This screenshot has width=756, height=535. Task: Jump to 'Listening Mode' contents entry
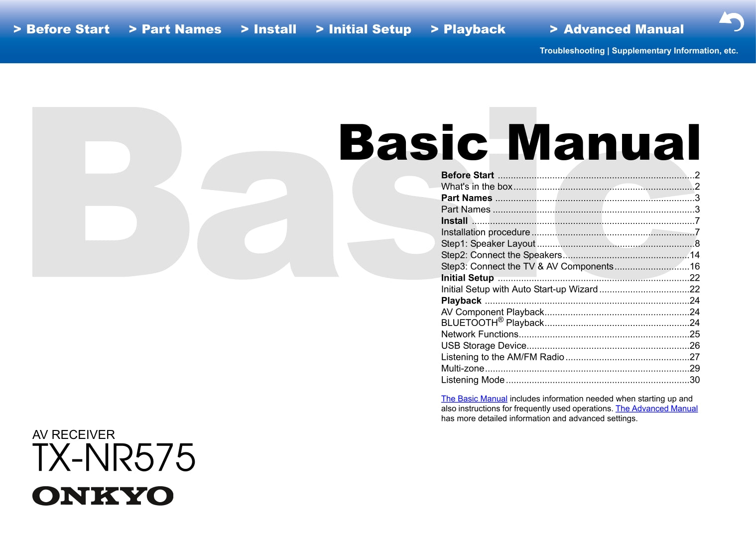point(473,380)
